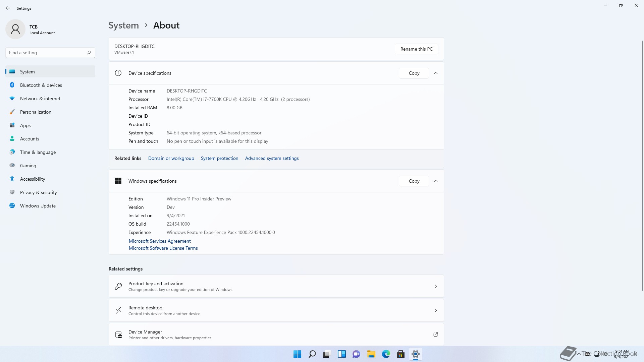Click the Accessibility figure icon
Screen dimensions: 644x362
[12, 179]
